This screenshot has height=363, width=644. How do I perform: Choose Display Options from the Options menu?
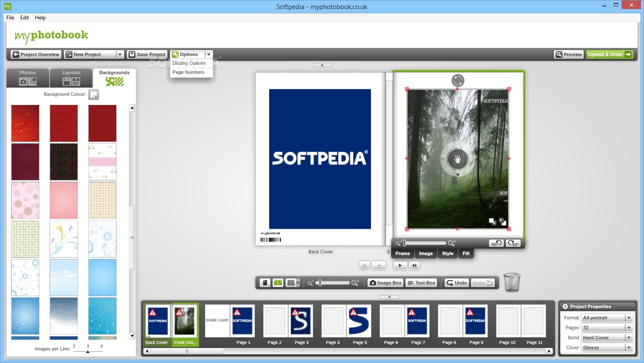[189, 63]
